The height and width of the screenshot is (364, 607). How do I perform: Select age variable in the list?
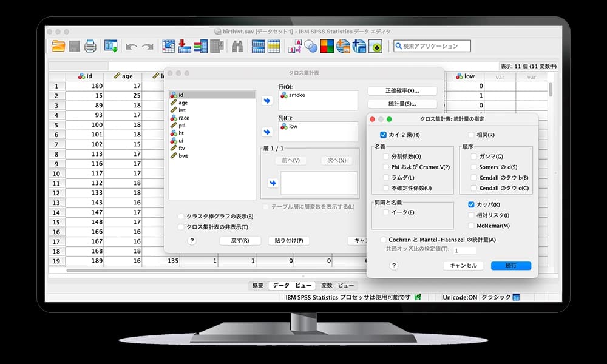click(x=212, y=103)
